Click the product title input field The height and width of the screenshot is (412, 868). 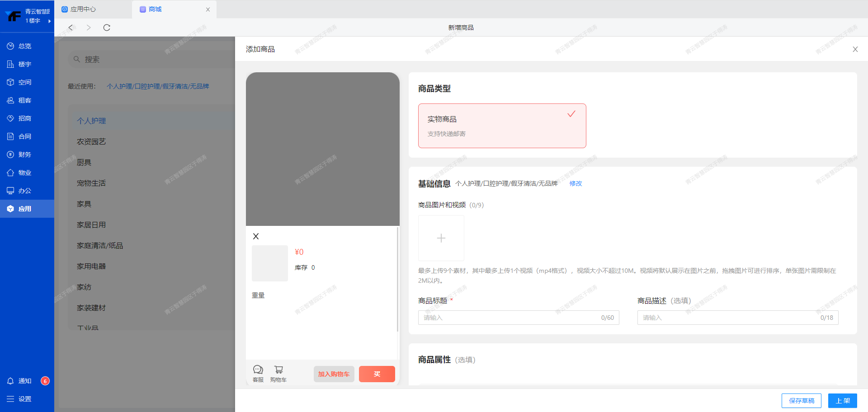click(x=511, y=318)
